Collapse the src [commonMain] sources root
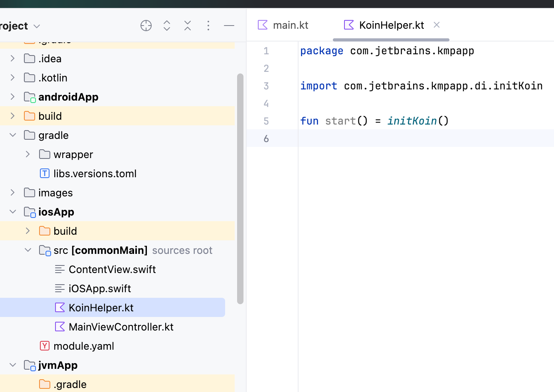Viewport: 554px width, 392px height. 28,250
